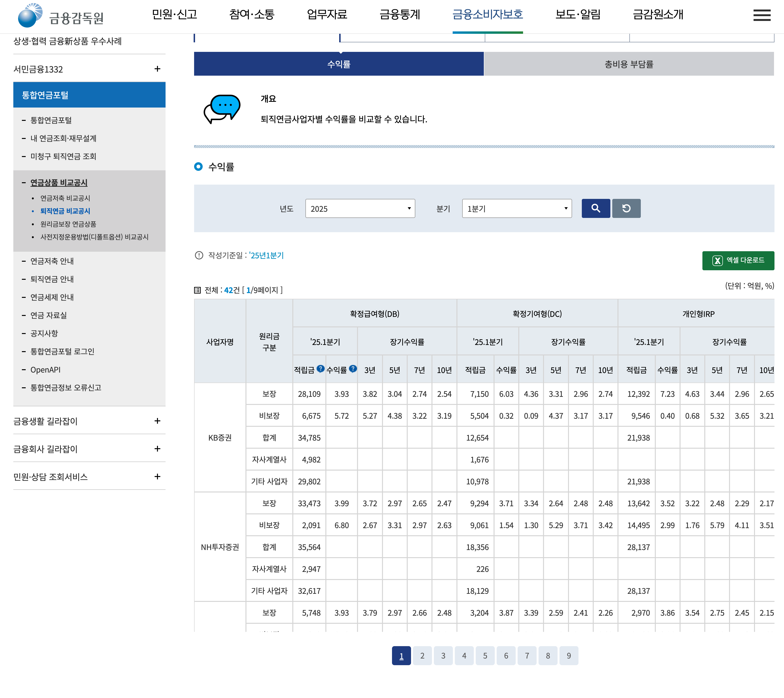Expand the 서민금융1332 section
Image resolution: width=784 pixels, height=698 pixels.
(x=157, y=69)
